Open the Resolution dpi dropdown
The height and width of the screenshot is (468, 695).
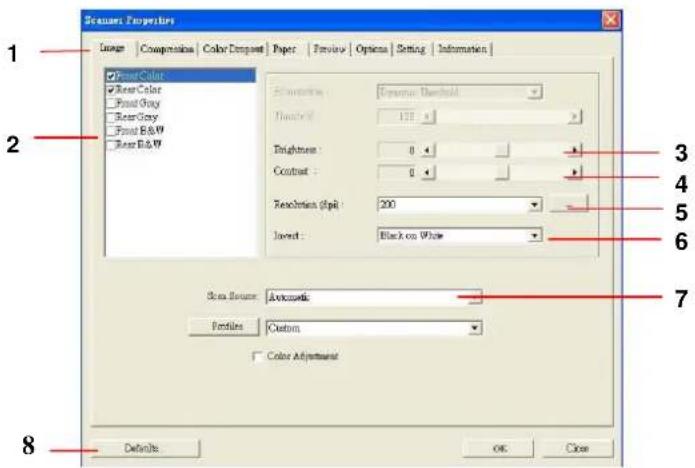[x=535, y=205]
